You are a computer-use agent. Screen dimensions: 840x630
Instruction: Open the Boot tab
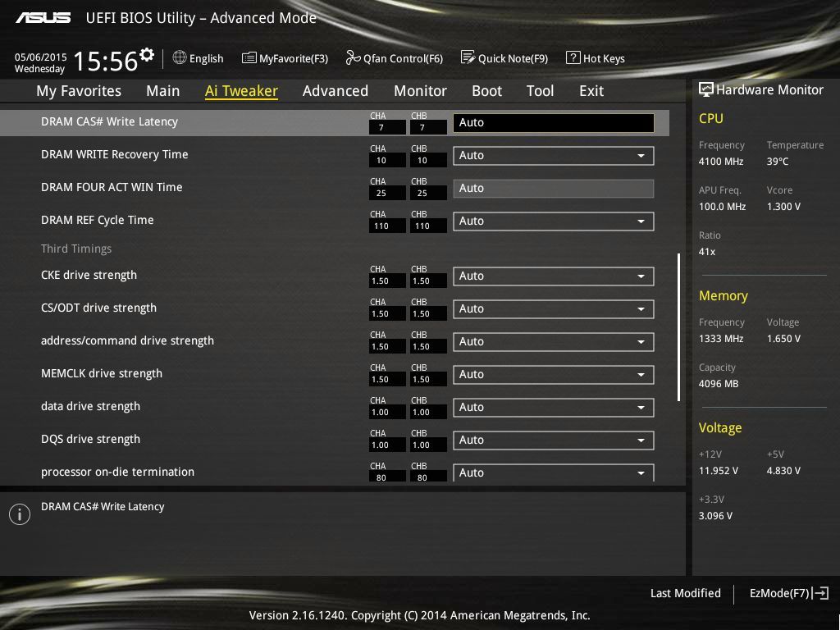tap(486, 91)
